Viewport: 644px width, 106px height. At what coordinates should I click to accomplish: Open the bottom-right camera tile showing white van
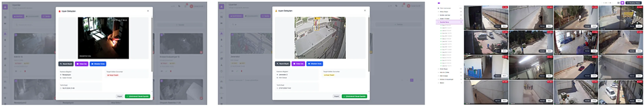pyautogui.click(x=621, y=92)
